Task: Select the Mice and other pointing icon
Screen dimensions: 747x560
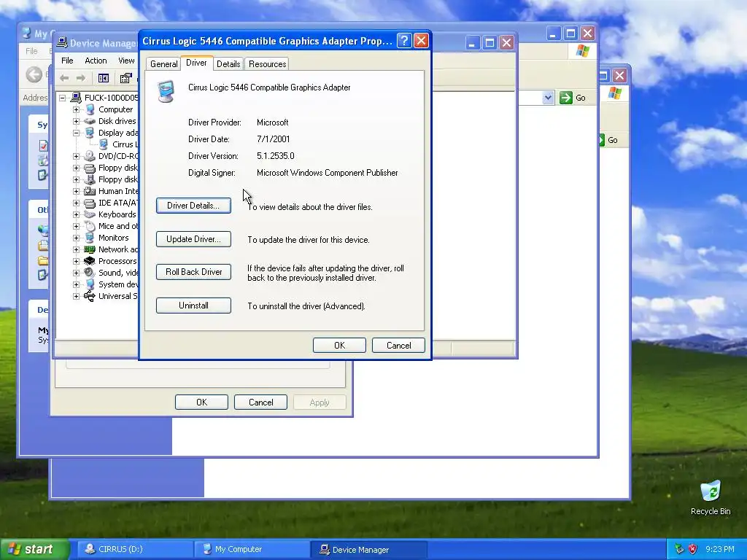Action: [x=90, y=226]
